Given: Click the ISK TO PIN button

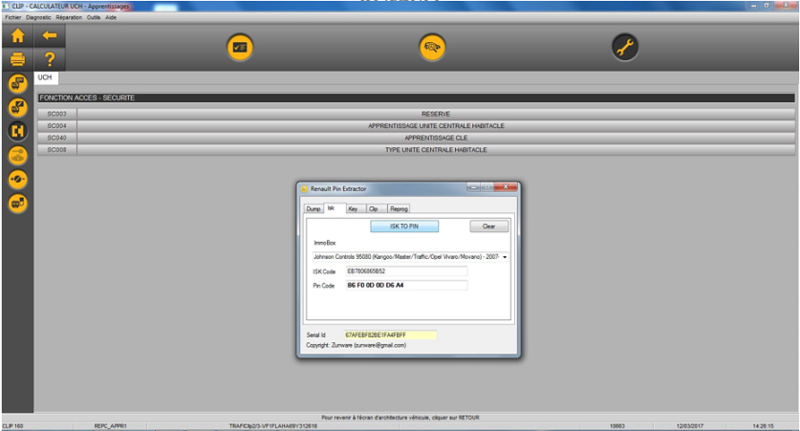Looking at the screenshot, I should pos(405,226).
